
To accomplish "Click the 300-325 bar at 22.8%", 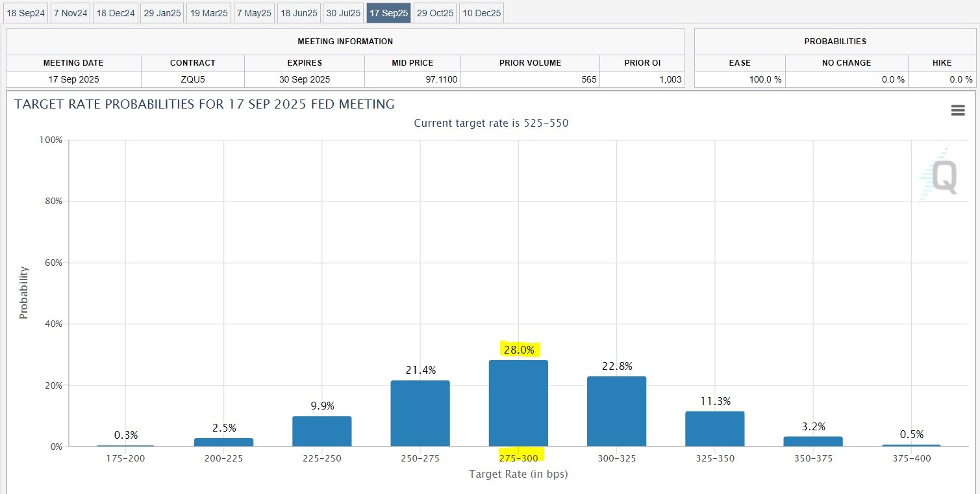I will pos(616,411).
